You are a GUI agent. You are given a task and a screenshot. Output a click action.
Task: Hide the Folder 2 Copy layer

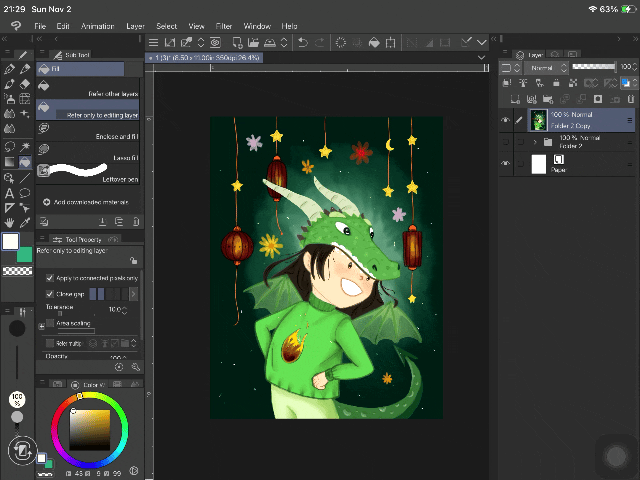pos(505,121)
